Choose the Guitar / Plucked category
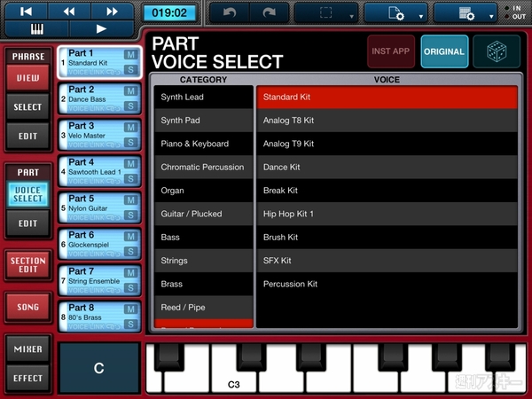Screen dimensions: 532x399 pyautogui.click(x=204, y=214)
